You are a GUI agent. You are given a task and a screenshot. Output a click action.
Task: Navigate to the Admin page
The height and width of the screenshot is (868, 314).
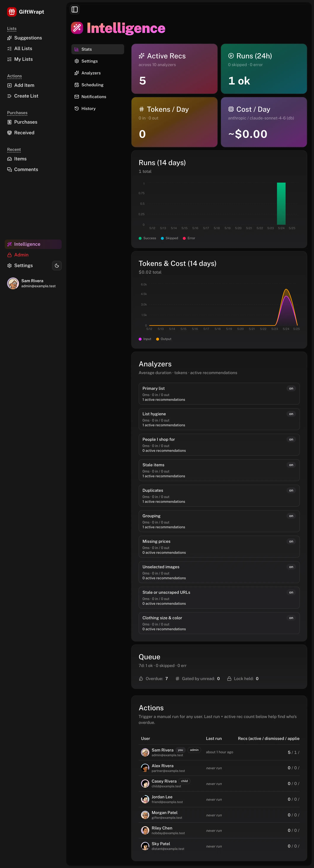point(33,255)
